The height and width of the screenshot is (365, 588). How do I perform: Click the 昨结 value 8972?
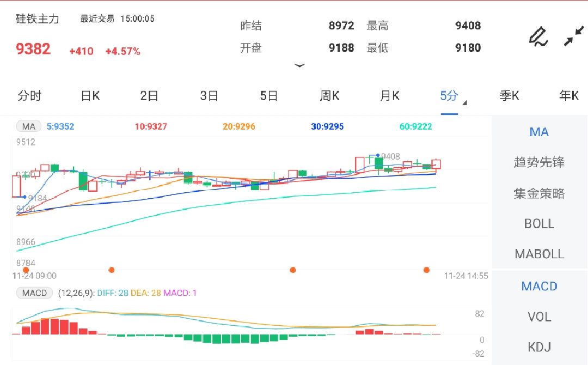(341, 26)
